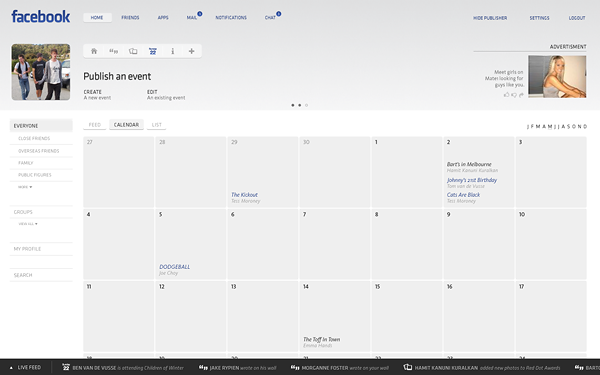Click advertisement text Meet girls
The image size is (600, 375).
point(505,78)
